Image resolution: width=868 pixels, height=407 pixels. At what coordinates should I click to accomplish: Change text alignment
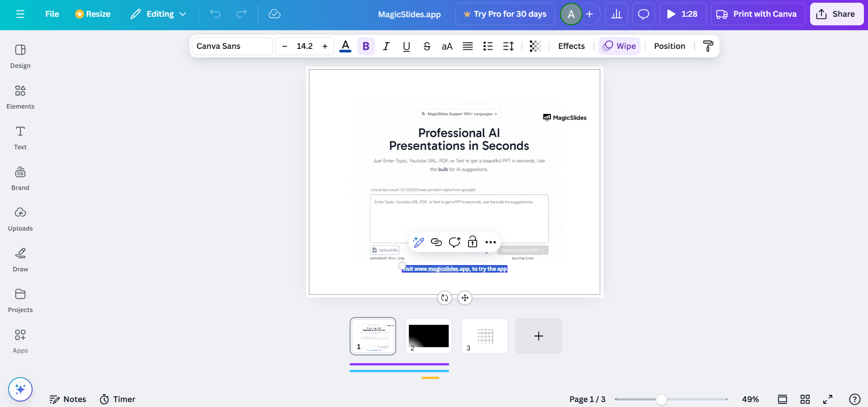point(468,46)
